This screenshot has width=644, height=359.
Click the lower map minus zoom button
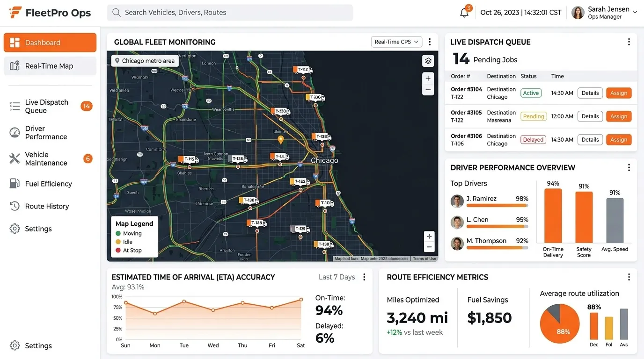[429, 247]
